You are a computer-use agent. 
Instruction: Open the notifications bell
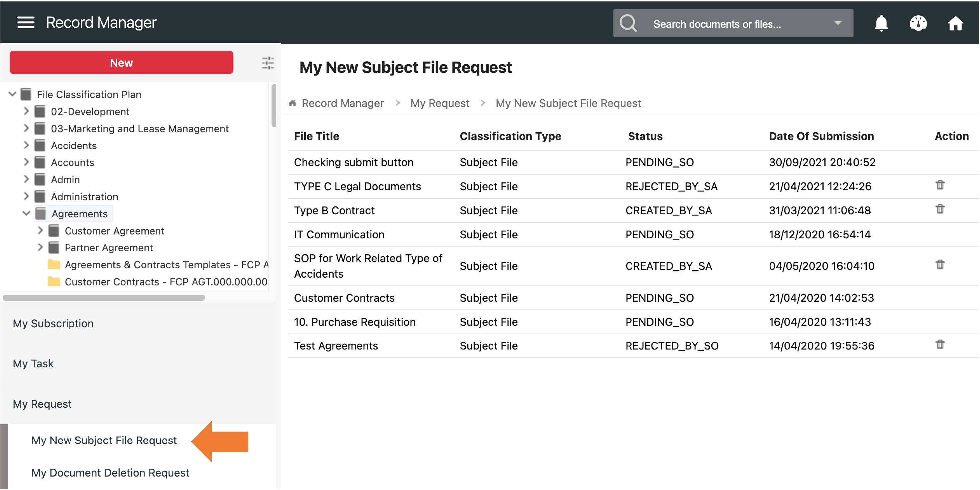[881, 23]
